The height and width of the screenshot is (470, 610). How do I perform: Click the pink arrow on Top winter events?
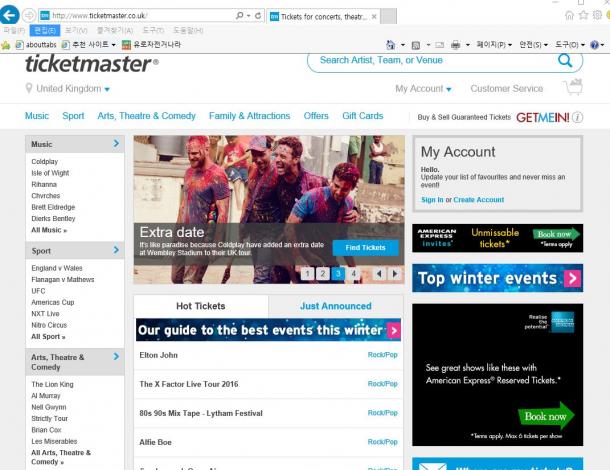click(573, 278)
